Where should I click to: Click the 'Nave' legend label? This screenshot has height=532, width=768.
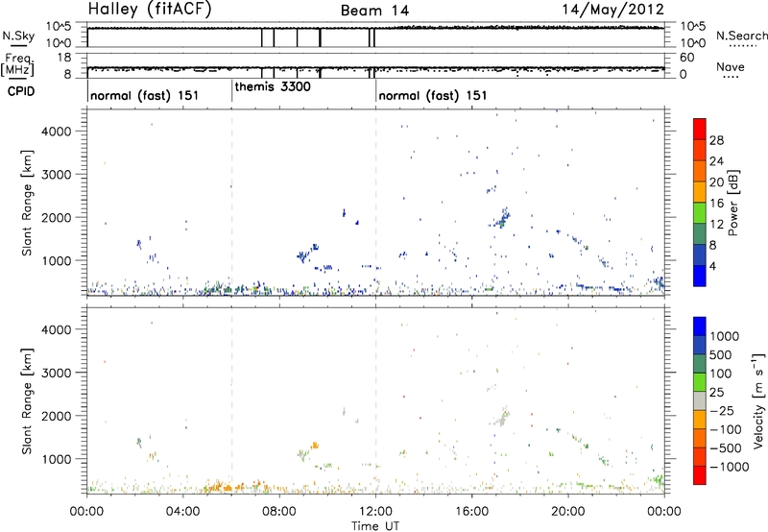(x=731, y=66)
